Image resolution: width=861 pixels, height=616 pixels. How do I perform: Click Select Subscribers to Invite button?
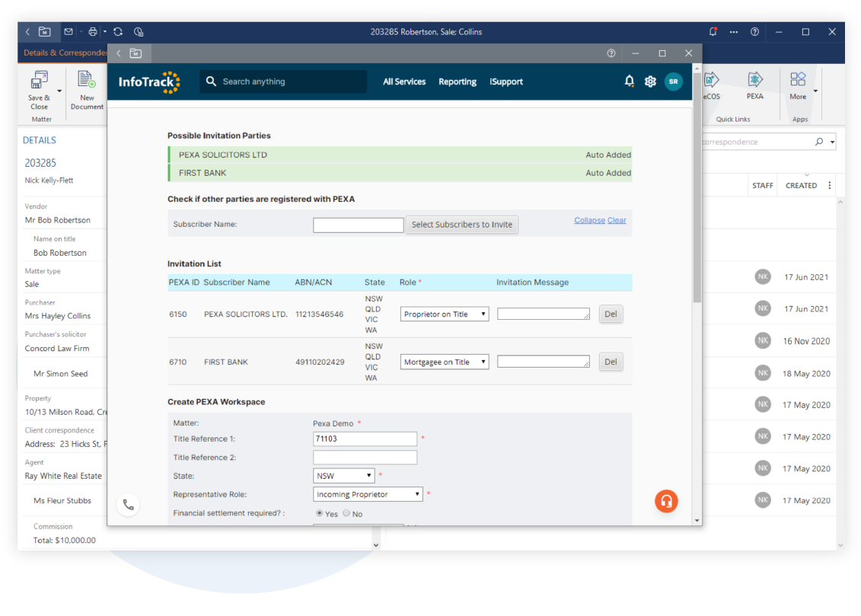(462, 225)
